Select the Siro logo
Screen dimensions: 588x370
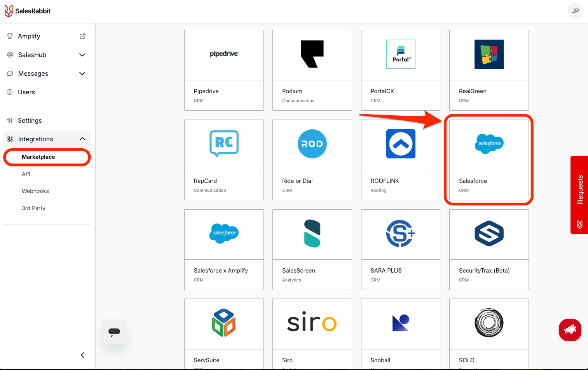[x=312, y=322]
